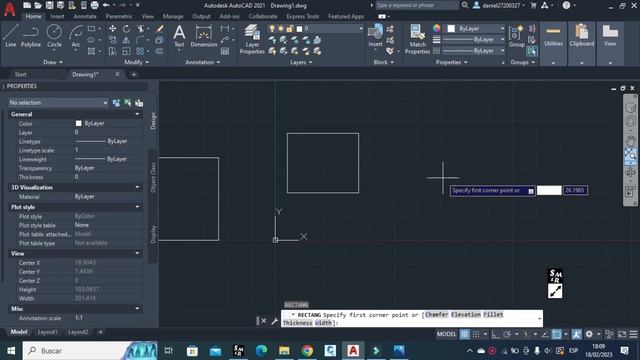640x360 pixels.
Task: Toggle Group Selection on/off in Groups panel
Action: [532, 51]
